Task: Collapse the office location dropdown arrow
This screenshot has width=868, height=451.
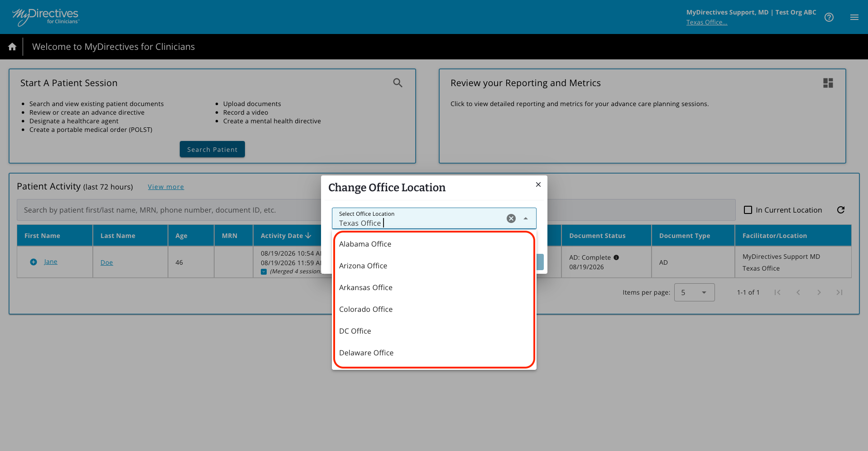Action: point(526,218)
